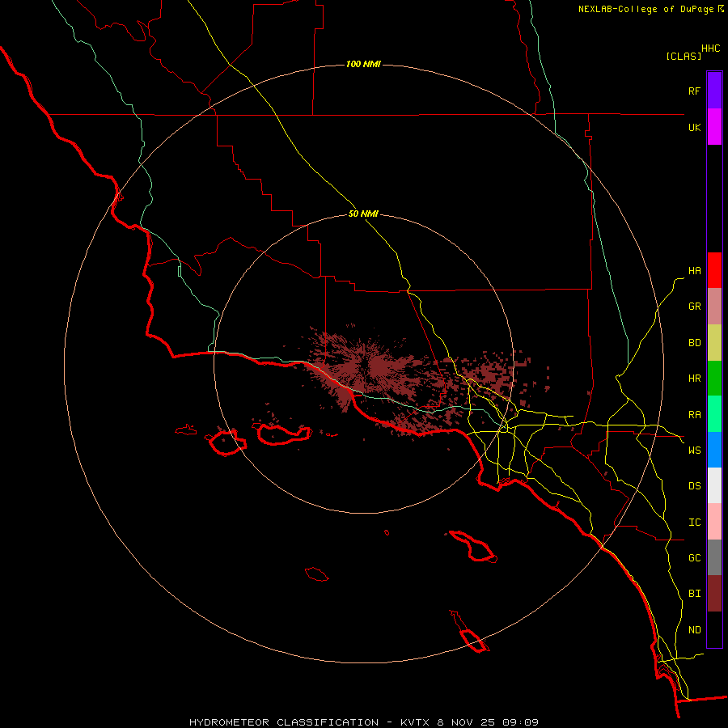This screenshot has height=728, width=728.
Task: Click the 100 NMI range ring label
Action: coord(363,64)
